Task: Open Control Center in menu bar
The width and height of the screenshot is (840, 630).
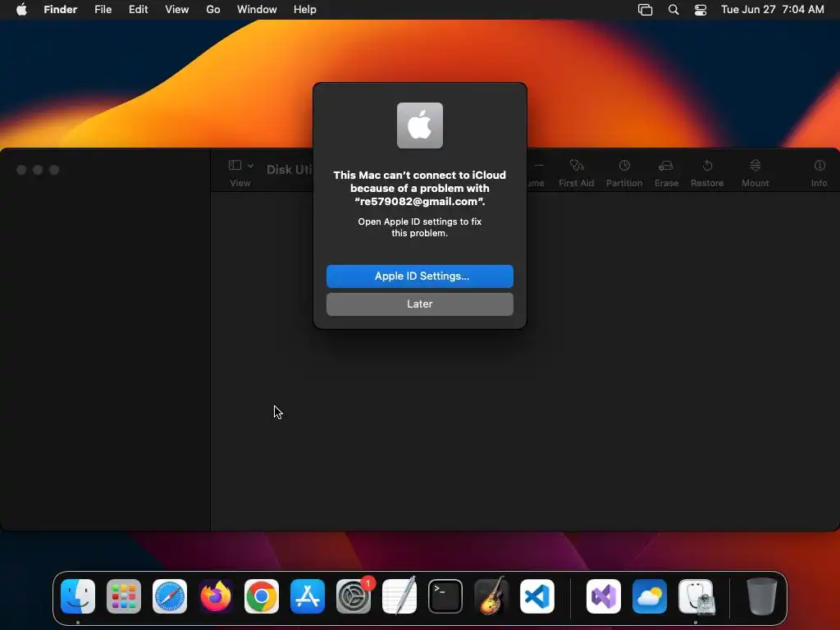Action: pos(701,10)
